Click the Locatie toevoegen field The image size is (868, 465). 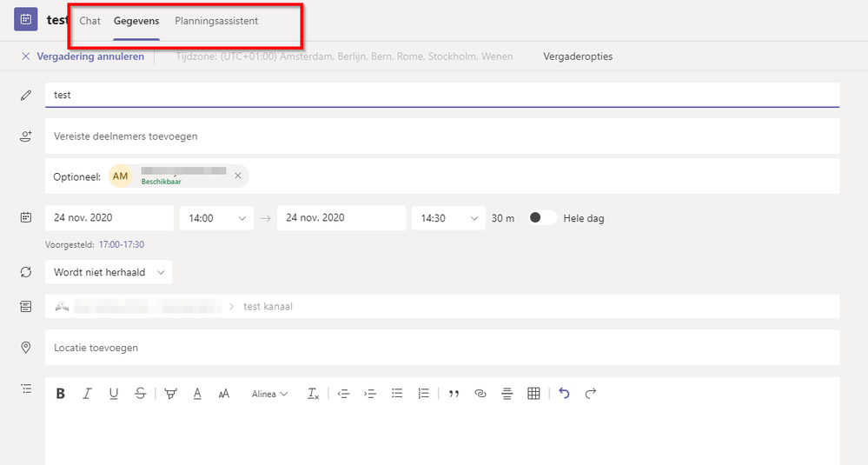pos(441,348)
